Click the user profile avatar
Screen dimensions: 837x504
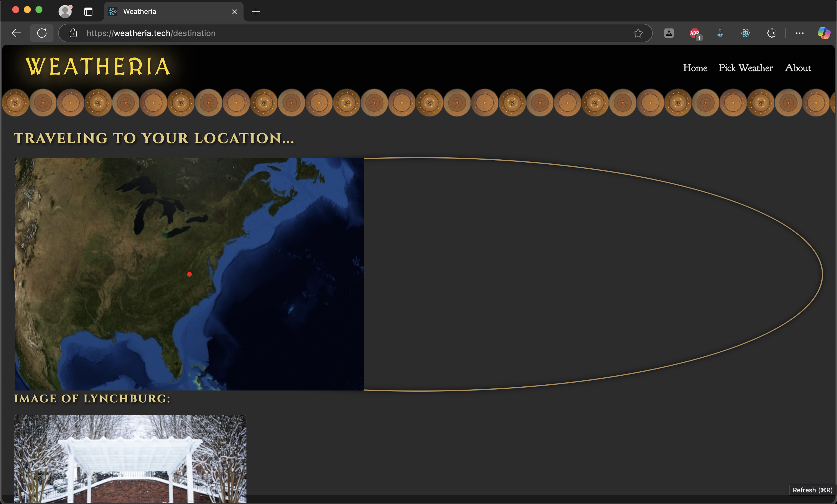point(65,11)
